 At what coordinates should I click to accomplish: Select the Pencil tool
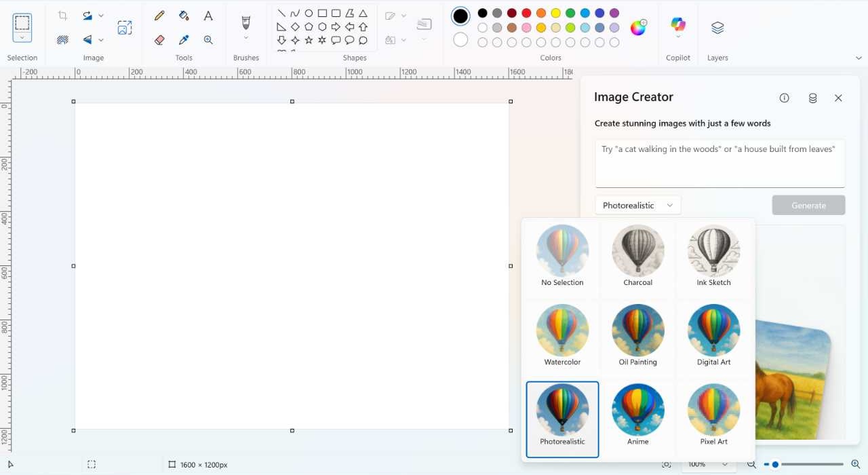(x=159, y=15)
